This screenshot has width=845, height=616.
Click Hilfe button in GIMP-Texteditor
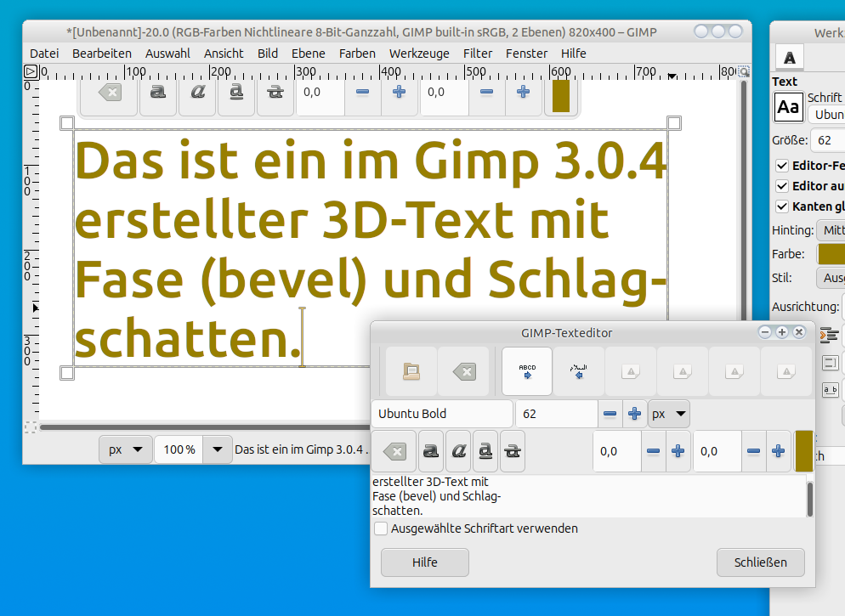point(425,562)
